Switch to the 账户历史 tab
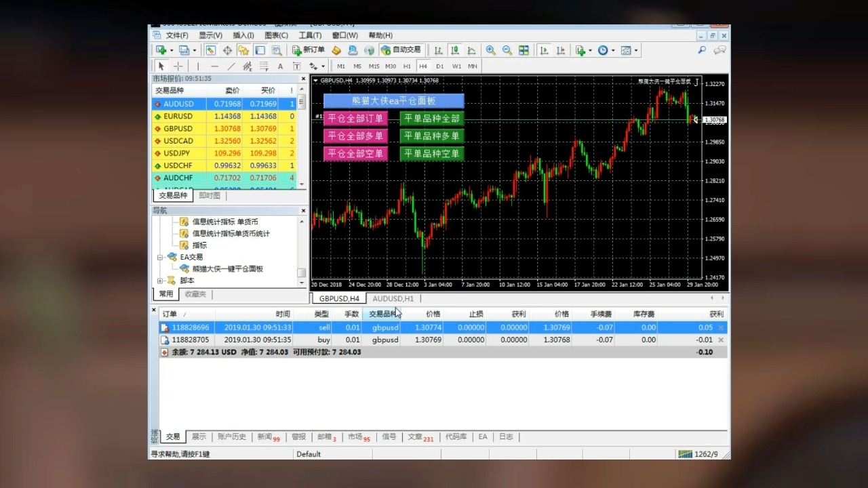The height and width of the screenshot is (488, 868). (231, 437)
